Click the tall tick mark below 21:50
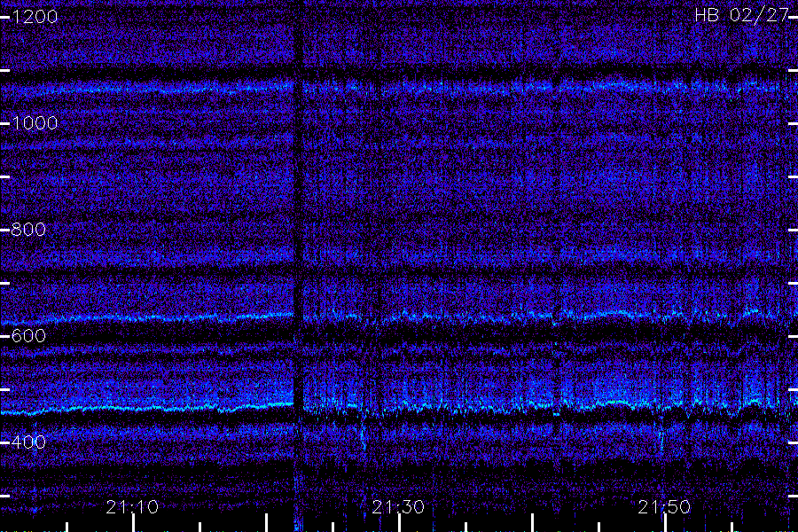This screenshot has height=532, width=798. point(665,523)
